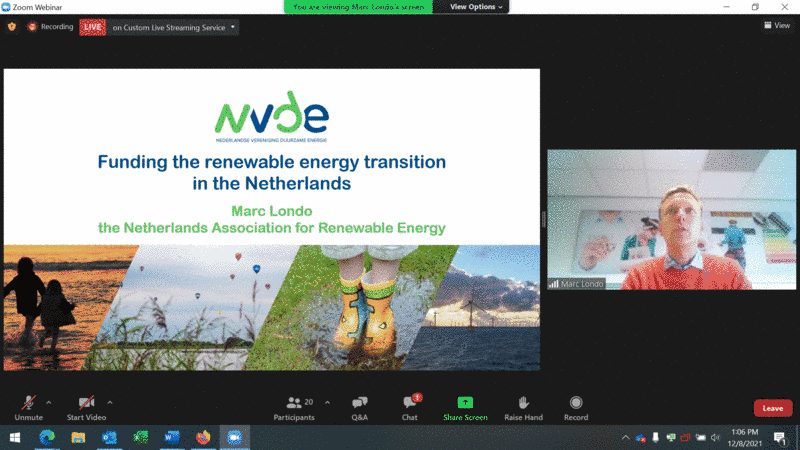
Task: Click the divider handle beside shared screen
Action: (543, 220)
